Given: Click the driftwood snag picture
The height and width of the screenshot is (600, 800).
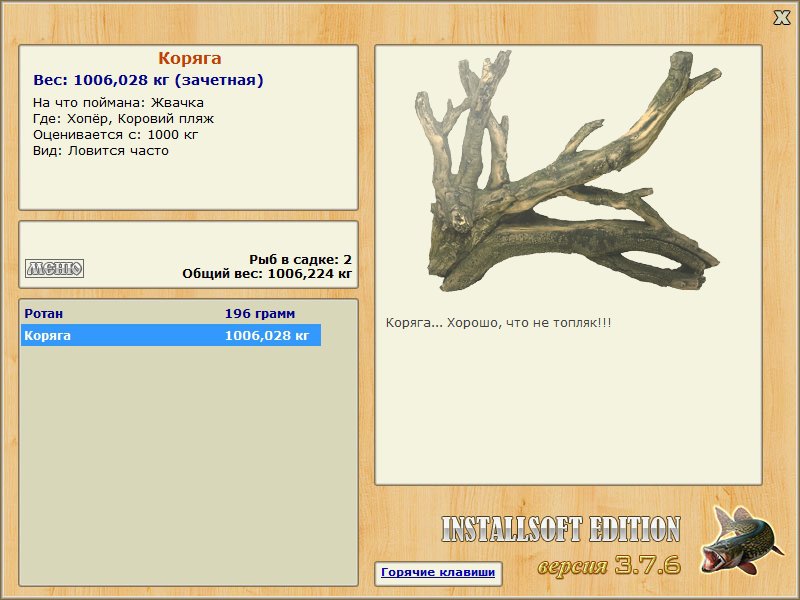Looking at the screenshot, I should 567,171.
